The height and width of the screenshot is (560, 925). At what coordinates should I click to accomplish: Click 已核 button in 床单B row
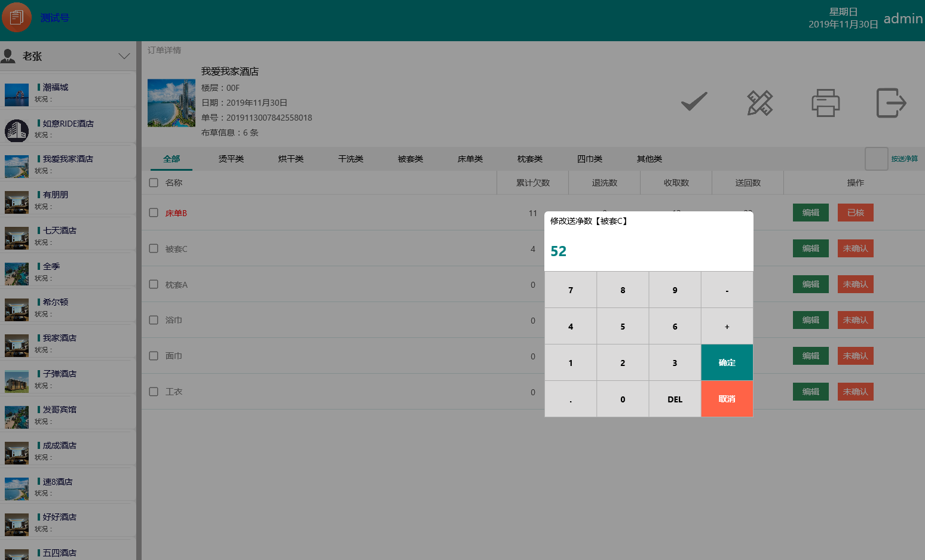tap(856, 213)
